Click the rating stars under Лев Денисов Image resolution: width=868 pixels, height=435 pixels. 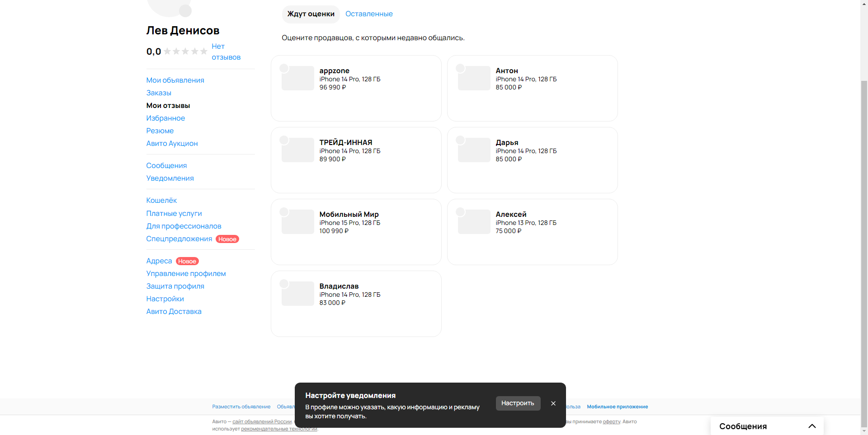click(x=185, y=51)
